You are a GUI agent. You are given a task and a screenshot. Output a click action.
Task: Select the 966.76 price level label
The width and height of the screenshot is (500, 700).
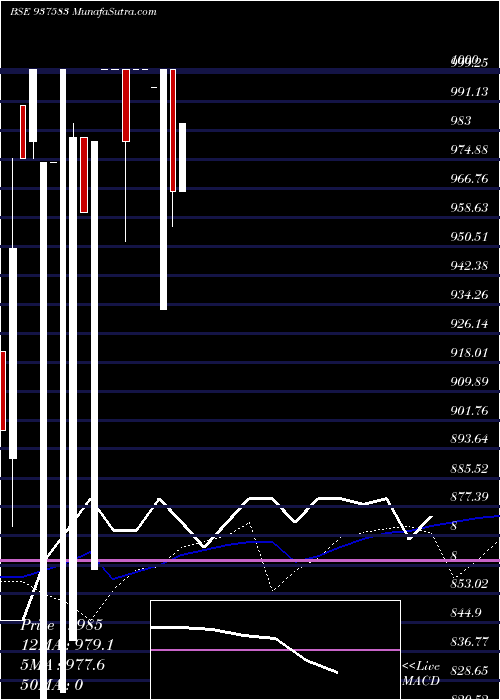pyautogui.click(x=470, y=179)
